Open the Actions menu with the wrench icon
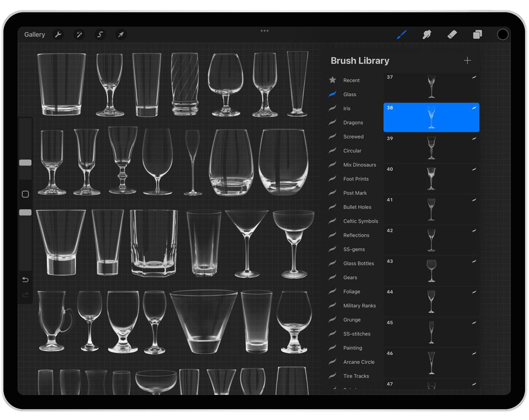This screenshot has width=529, height=420. (59, 35)
